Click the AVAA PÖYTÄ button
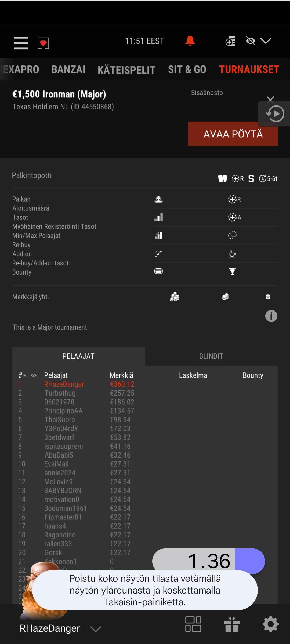290x644 pixels. 233,134
